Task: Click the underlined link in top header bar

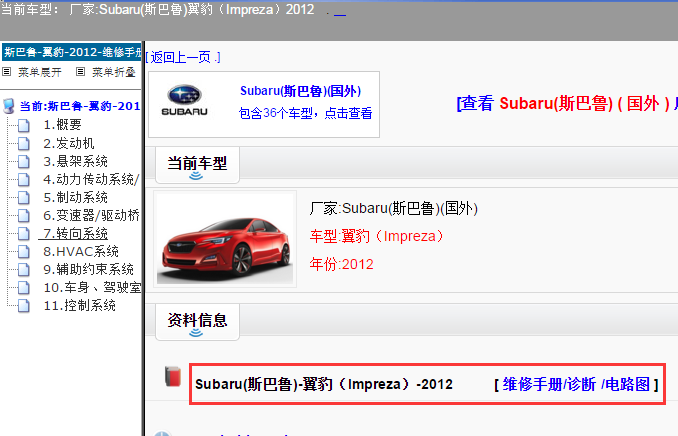Action: [340, 13]
